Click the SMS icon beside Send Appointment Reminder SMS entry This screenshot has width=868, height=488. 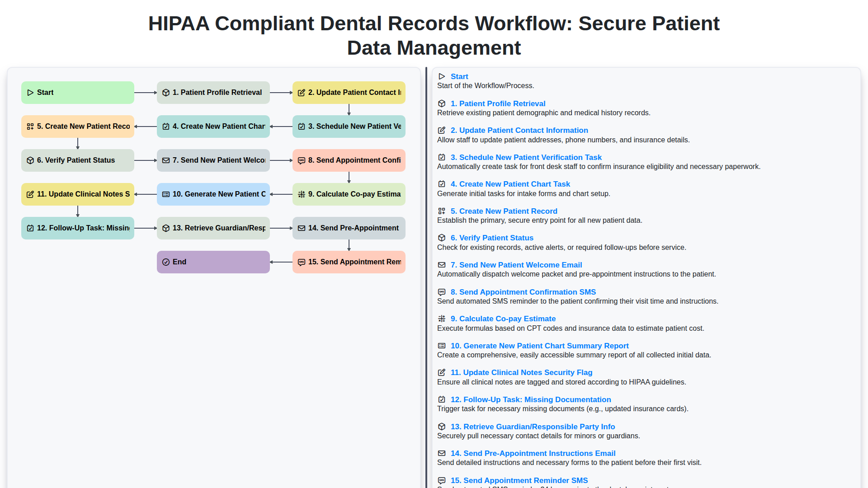point(442,481)
